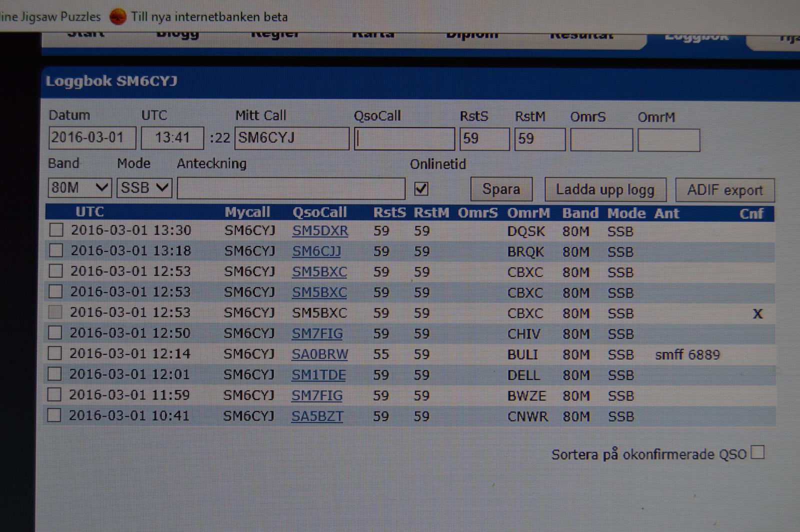Click the Spara button
Viewport: 800px width, 532px height.
click(x=501, y=189)
